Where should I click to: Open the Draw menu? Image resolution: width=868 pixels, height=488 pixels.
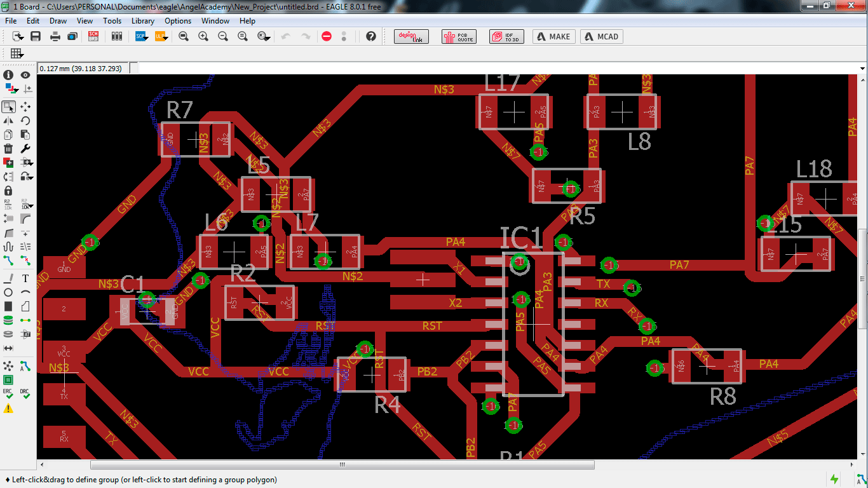click(58, 21)
